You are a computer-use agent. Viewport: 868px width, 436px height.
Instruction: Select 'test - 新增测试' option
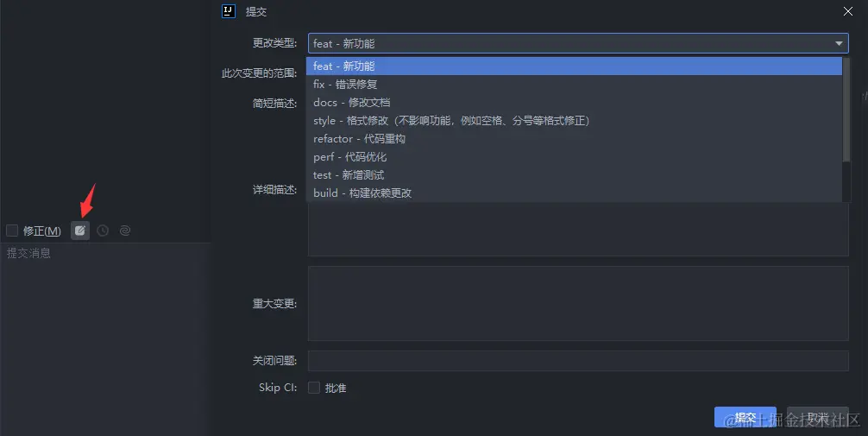574,175
